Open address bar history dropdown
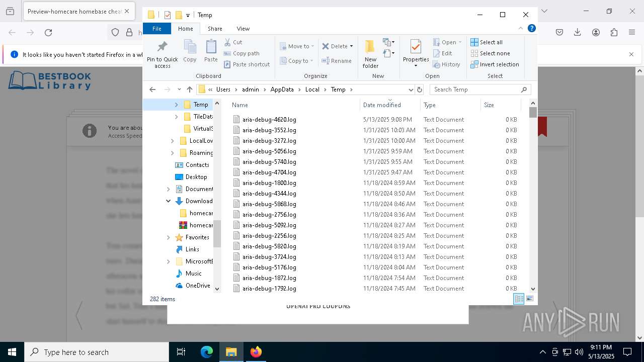 click(411, 89)
